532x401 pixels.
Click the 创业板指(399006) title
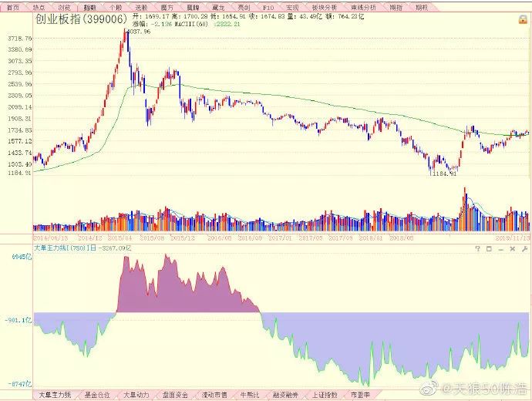pos(81,19)
